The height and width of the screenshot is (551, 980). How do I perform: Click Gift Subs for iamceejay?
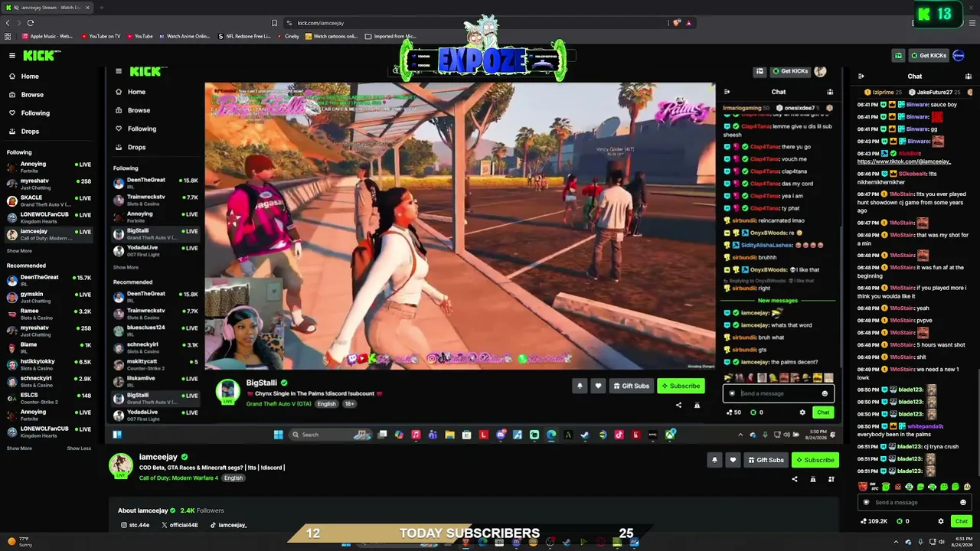click(765, 460)
